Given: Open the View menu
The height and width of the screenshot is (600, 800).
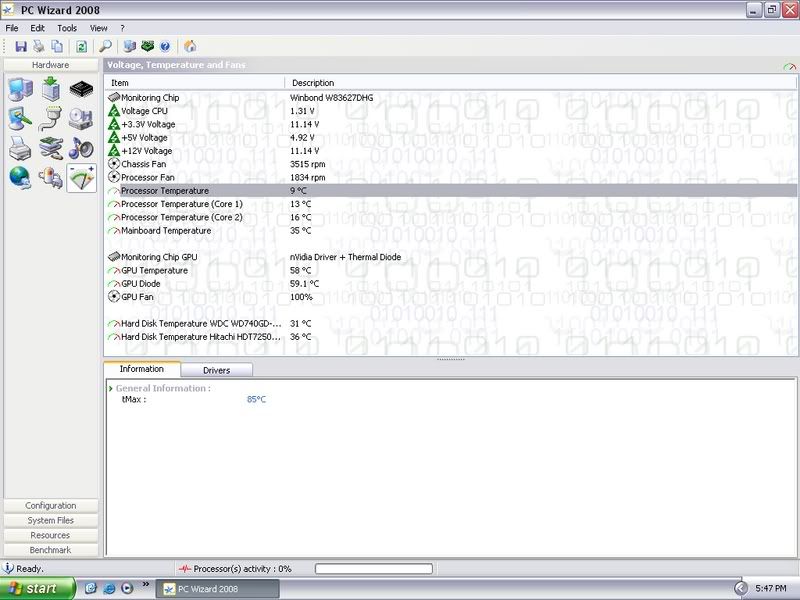Looking at the screenshot, I should tap(98, 28).
